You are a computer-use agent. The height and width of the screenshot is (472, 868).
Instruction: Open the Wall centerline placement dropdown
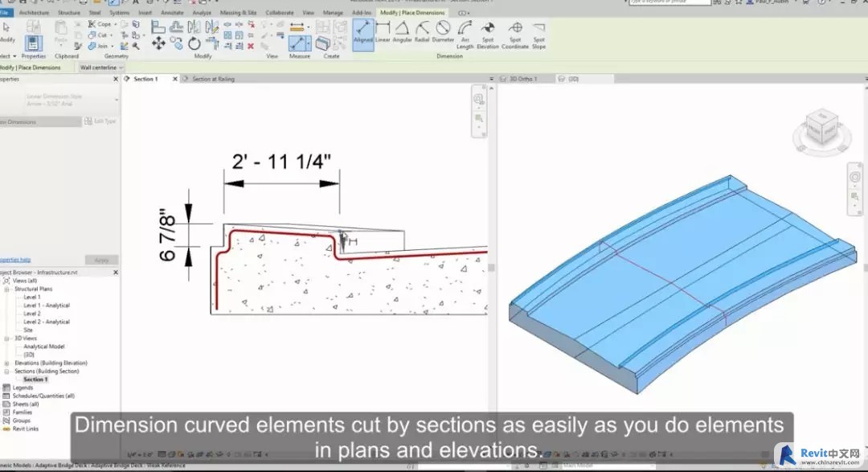pos(100,68)
